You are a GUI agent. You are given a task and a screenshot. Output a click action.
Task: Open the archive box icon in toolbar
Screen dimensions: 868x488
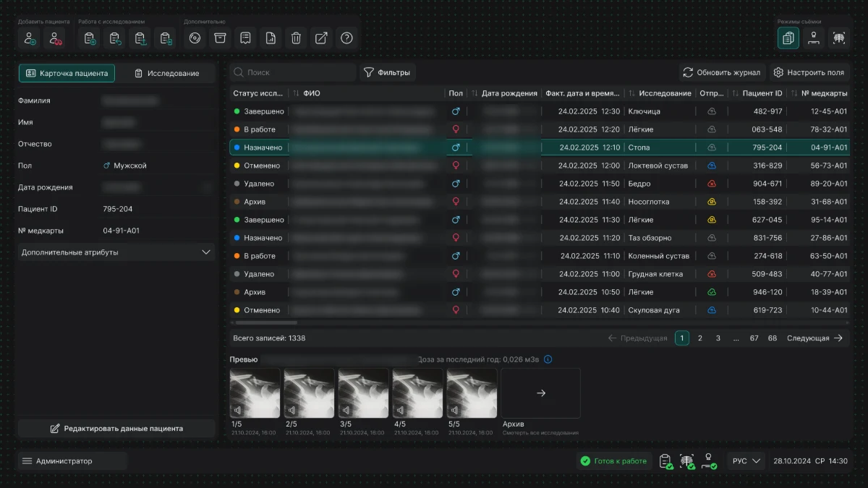pos(221,38)
